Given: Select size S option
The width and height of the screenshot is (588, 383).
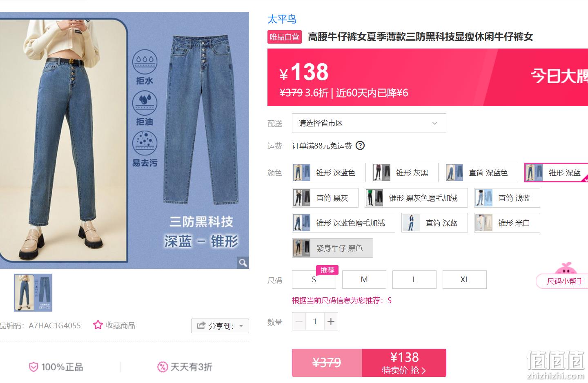Looking at the screenshot, I should tap(314, 279).
